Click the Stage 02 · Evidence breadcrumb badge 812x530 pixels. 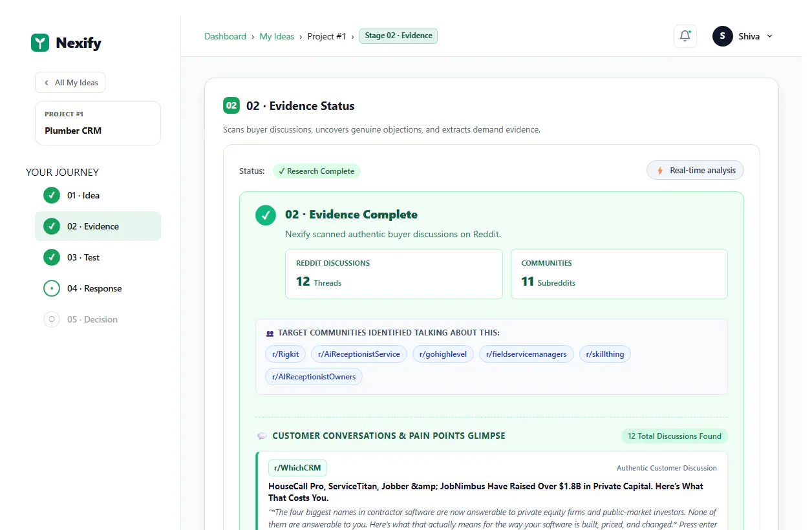click(398, 36)
